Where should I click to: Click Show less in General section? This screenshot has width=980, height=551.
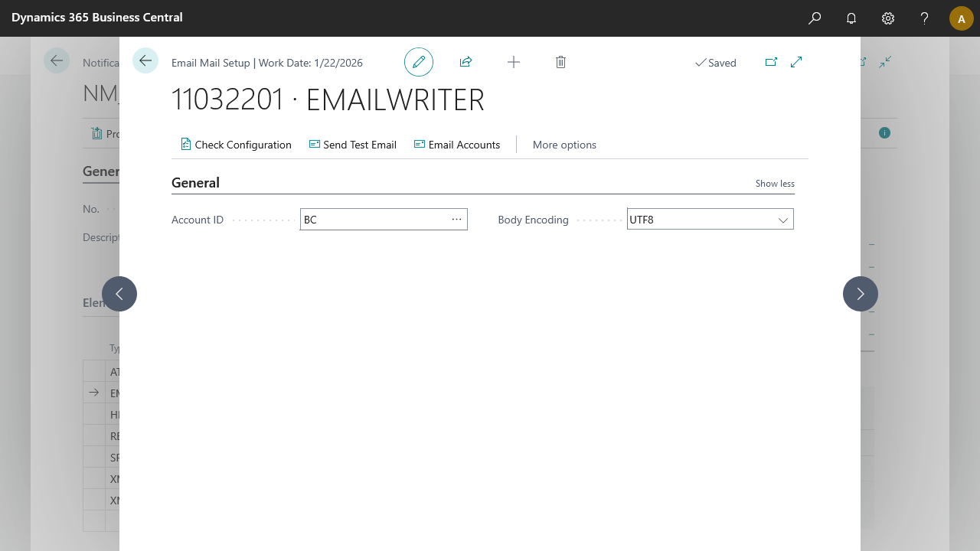pyautogui.click(x=775, y=184)
